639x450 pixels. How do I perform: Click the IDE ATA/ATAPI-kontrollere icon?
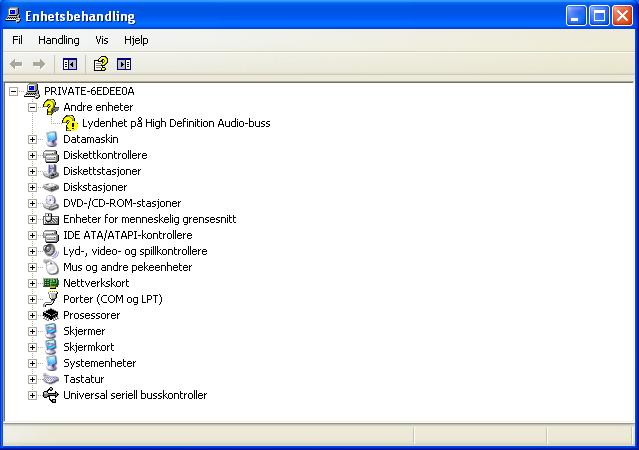[x=51, y=235]
